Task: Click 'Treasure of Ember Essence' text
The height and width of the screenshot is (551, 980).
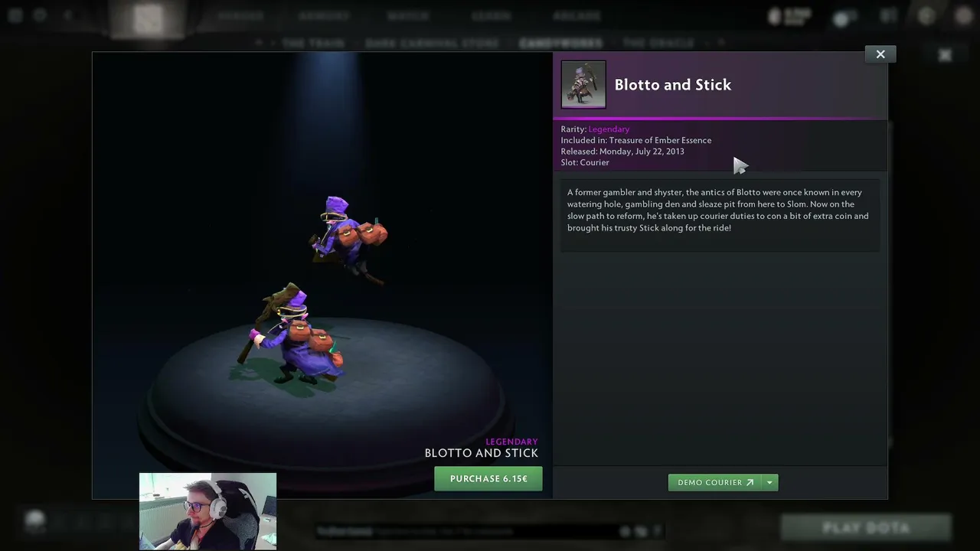Action: point(660,141)
